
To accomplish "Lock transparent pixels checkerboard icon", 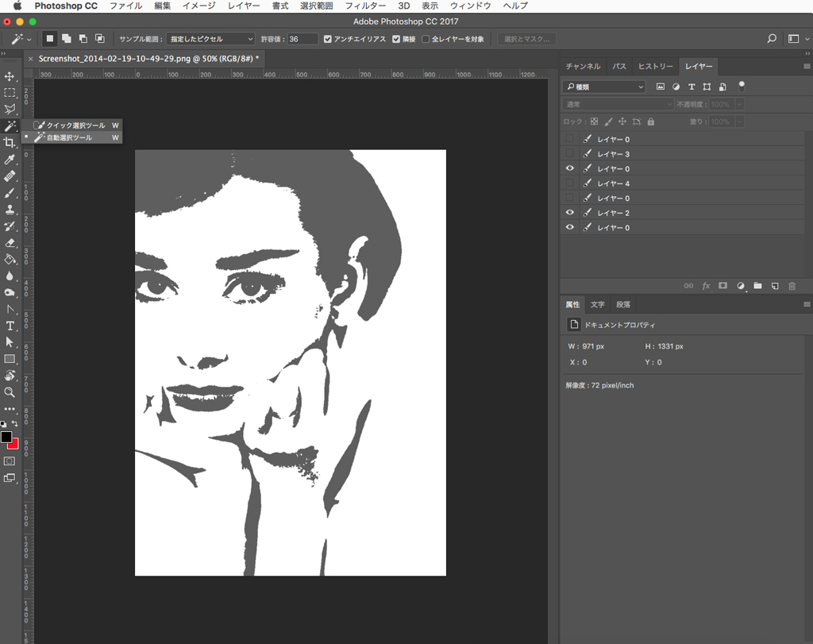I will 594,121.
